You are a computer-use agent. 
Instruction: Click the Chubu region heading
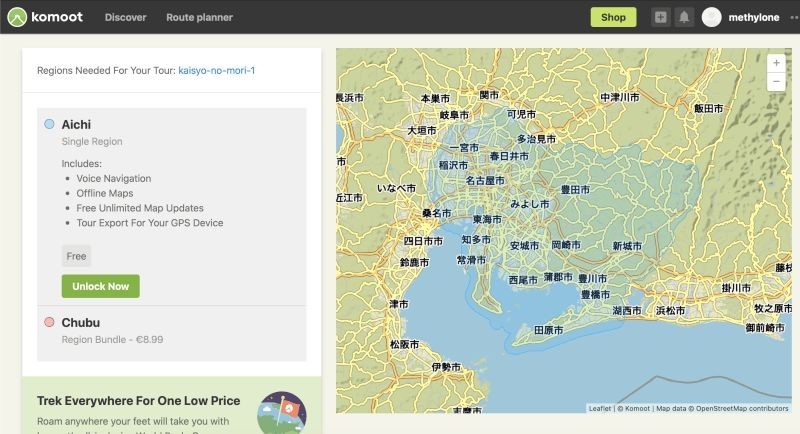[81, 323]
